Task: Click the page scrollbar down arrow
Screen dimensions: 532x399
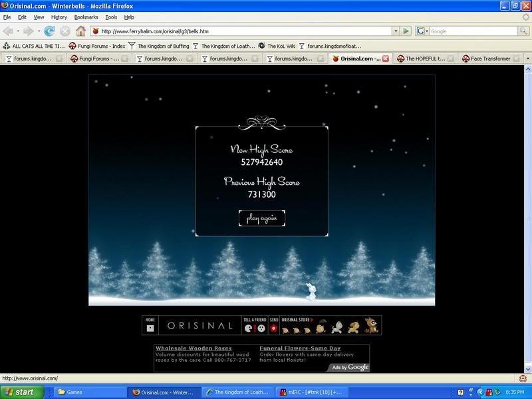Action: (528, 369)
